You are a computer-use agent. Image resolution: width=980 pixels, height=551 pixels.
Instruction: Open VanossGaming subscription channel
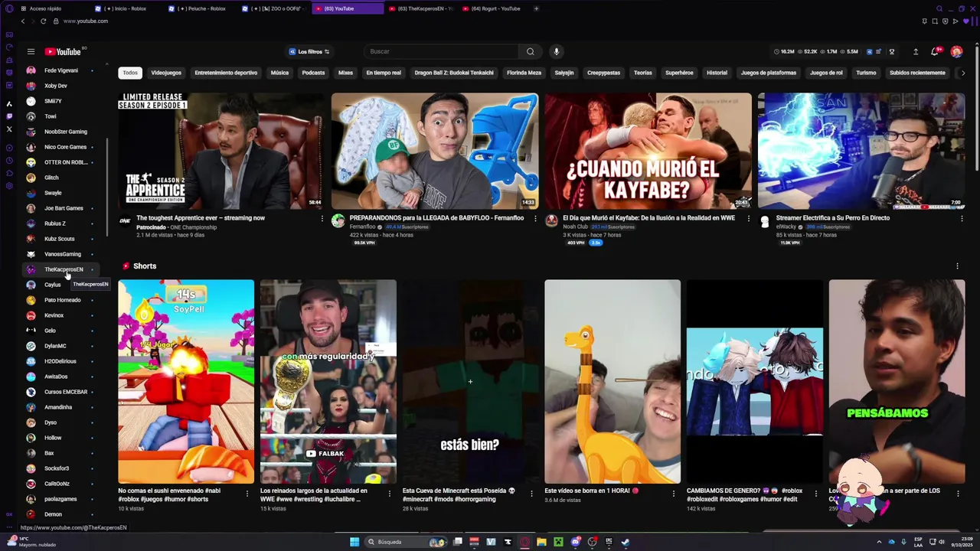coord(61,254)
